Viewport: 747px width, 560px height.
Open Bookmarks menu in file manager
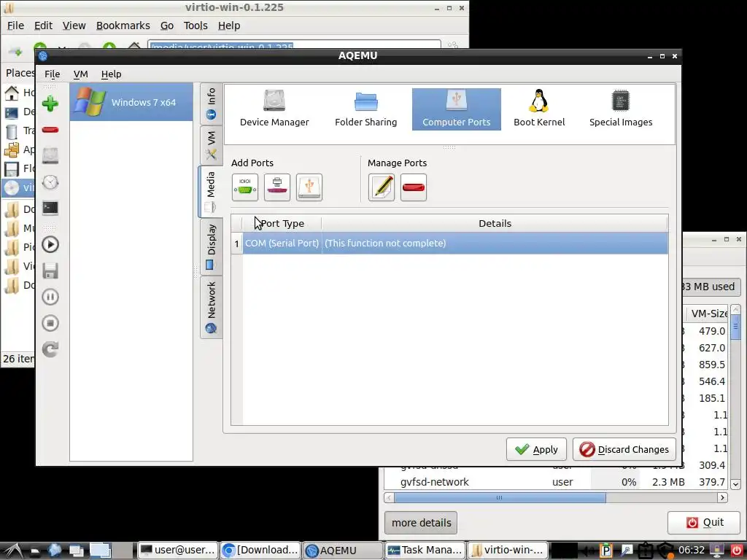[123, 26]
